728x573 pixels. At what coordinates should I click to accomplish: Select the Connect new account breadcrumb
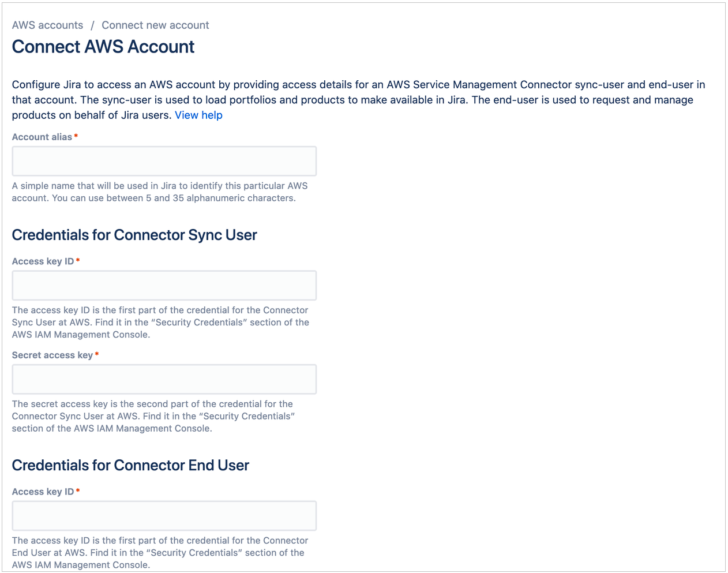click(x=155, y=25)
